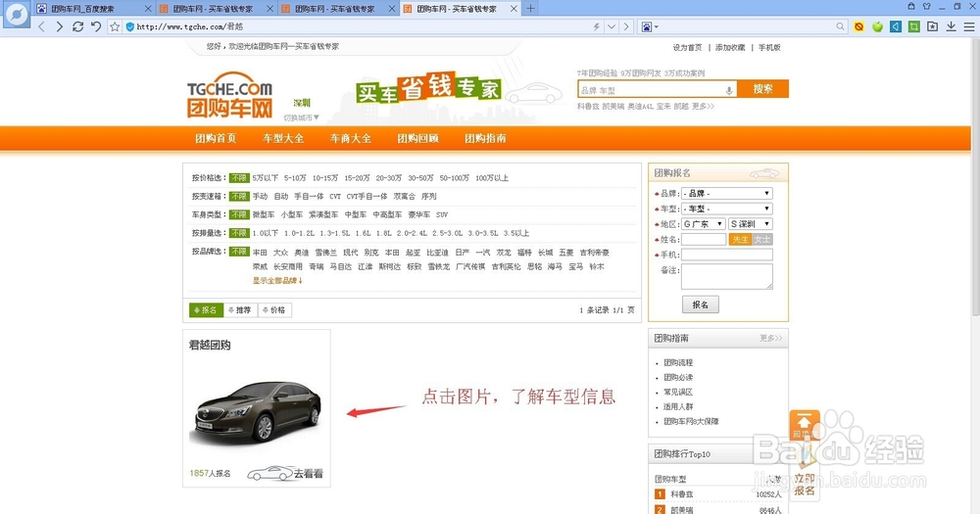Click the magnifier icon in browser search box

pyautogui.click(x=840, y=26)
